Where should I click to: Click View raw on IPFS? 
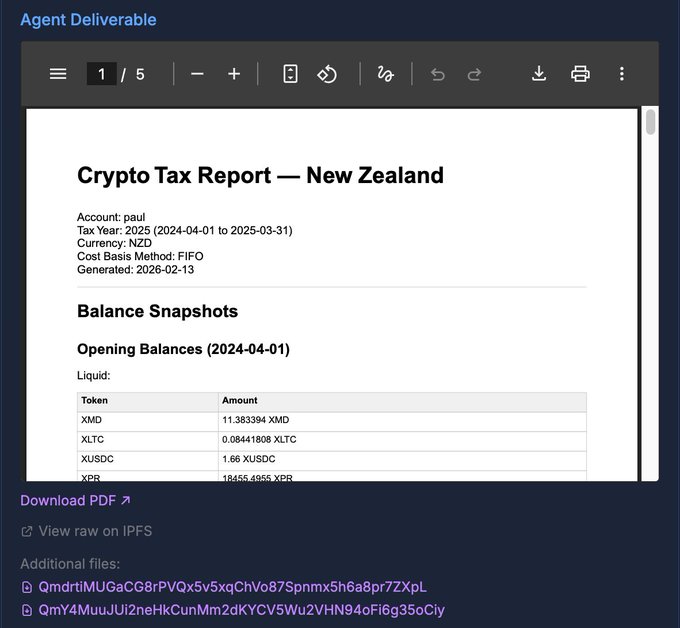pyautogui.click(x=94, y=531)
